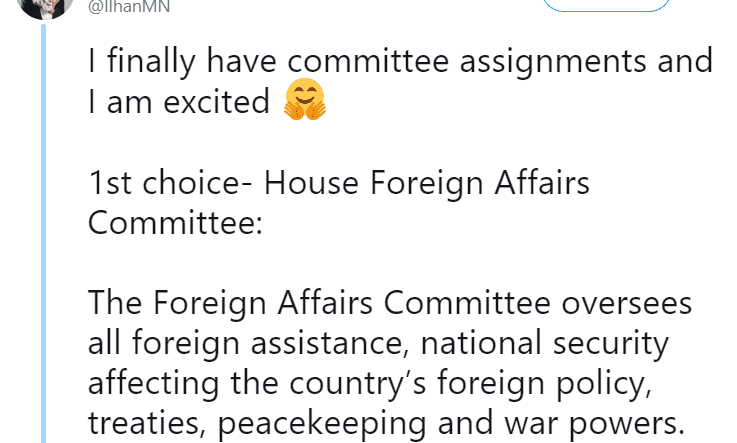Click "House Foreign Affairs" in the tweet
Viewport: 737px width, 443px height.
click(426, 184)
